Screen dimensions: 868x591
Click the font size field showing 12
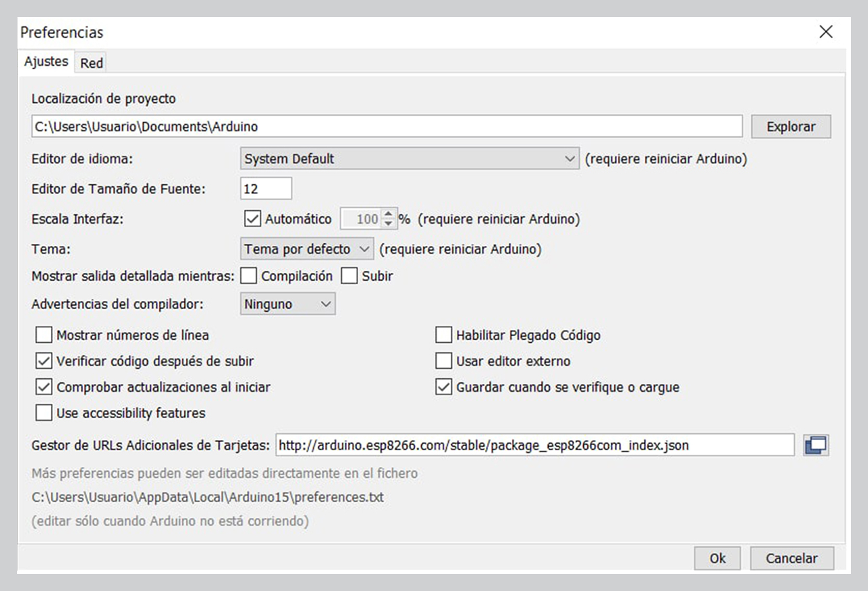(x=266, y=188)
